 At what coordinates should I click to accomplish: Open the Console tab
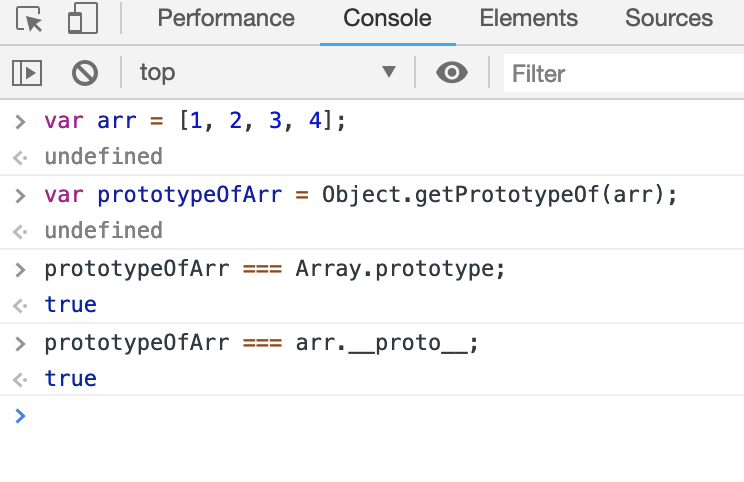click(387, 18)
